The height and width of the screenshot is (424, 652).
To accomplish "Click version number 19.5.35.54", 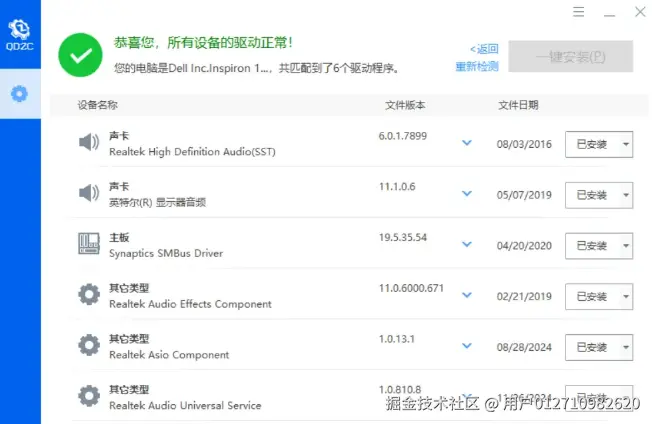I will [x=403, y=237].
